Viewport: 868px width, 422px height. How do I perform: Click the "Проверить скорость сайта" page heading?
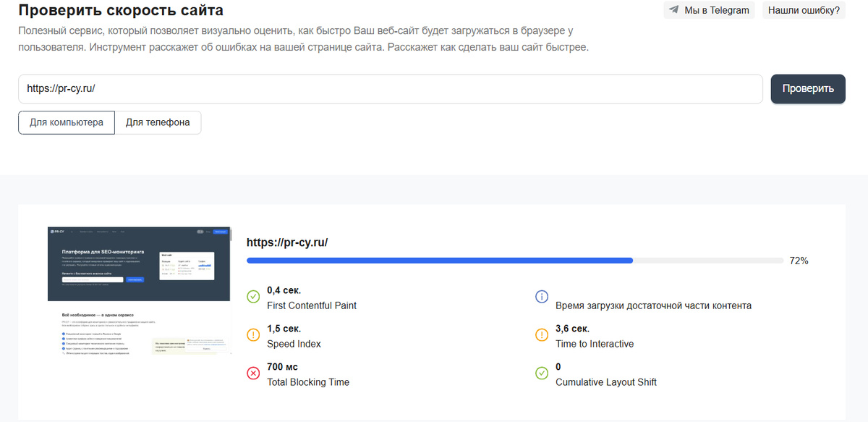(x=121, y=11)
